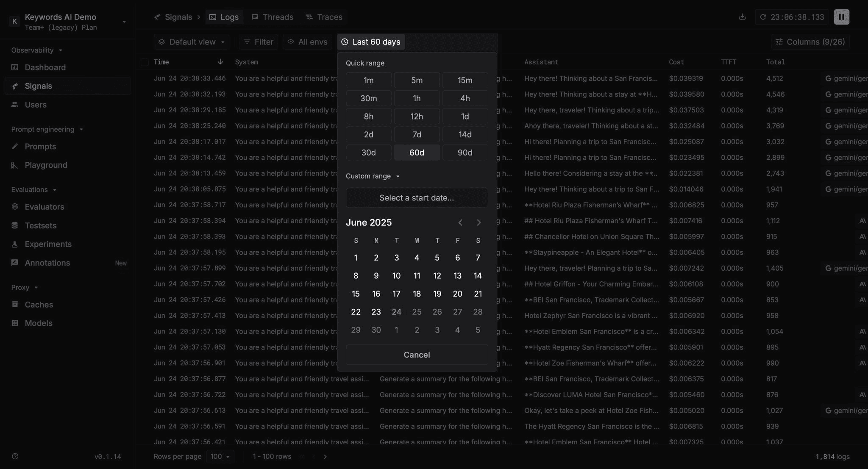Switch to the Threads tab

click(272, 17)
